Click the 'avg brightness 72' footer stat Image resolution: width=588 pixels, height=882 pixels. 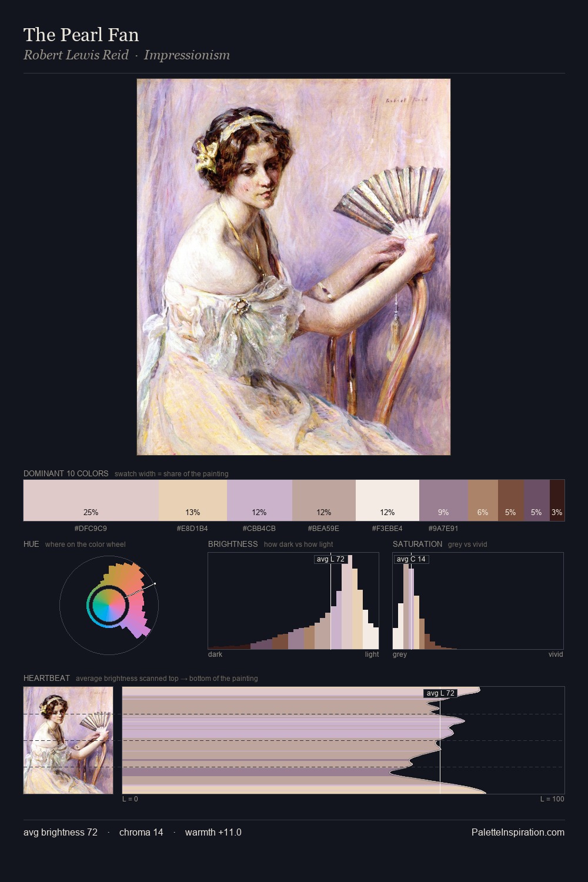[61, 832]
